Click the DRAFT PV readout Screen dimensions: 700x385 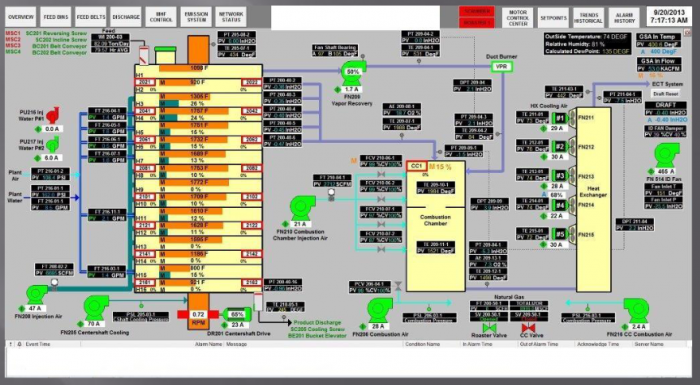[666, 112]
